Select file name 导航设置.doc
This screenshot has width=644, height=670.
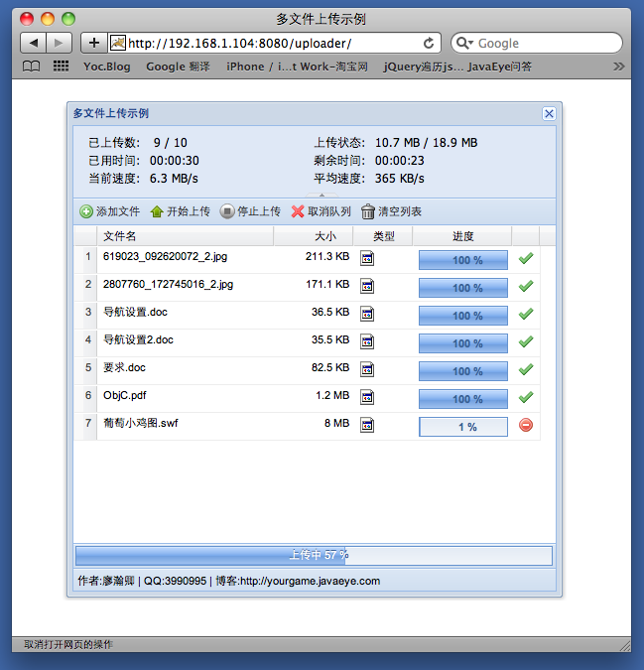[x=135, y=312]
